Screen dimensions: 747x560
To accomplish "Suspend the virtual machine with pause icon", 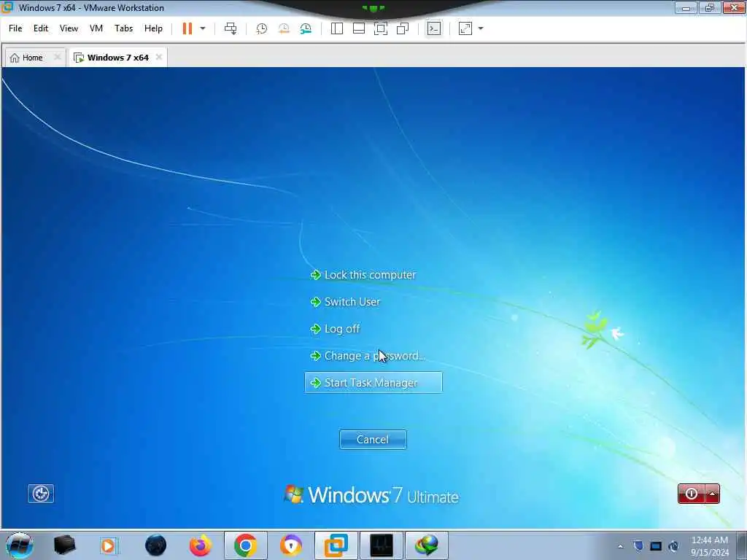I will [x=187, y=28].
